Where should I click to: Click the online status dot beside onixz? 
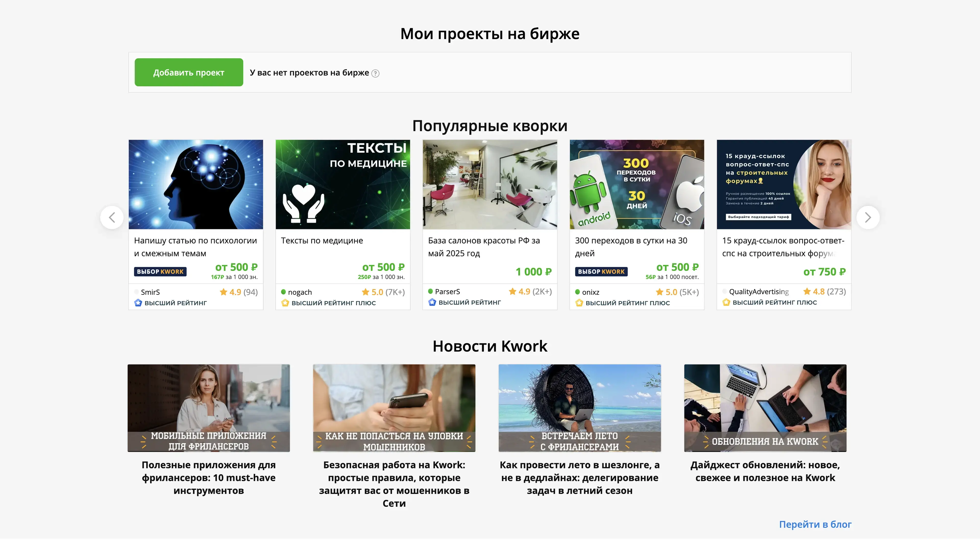(578, 292)
